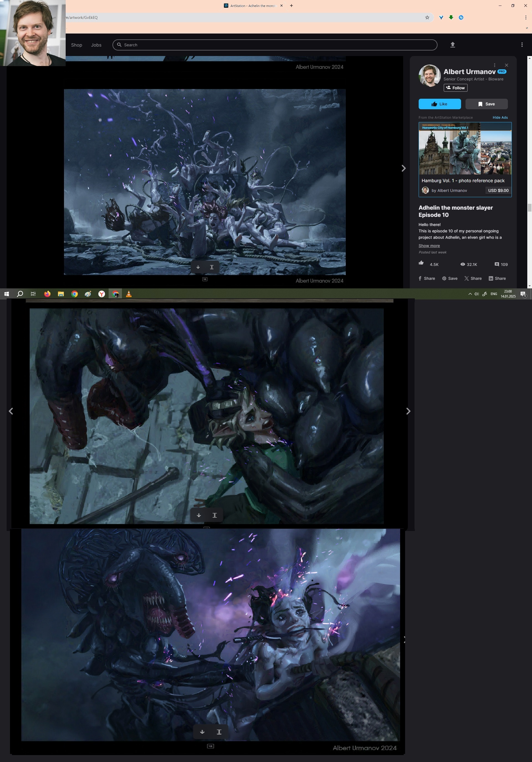Click the thumbs-up icon beside 4.5K likes
Image resolution: width=532 pixels, height=762 pixels.
click(x=421, y=263)
